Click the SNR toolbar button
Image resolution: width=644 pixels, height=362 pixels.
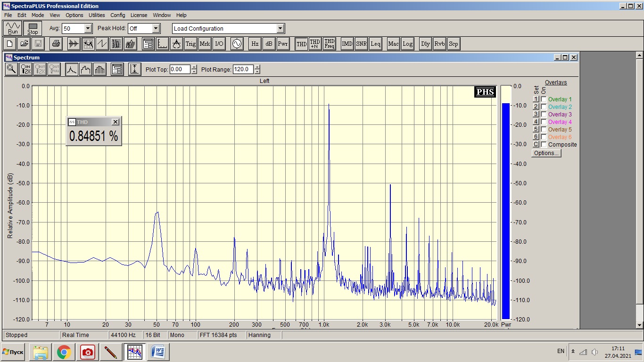point(362,44)
